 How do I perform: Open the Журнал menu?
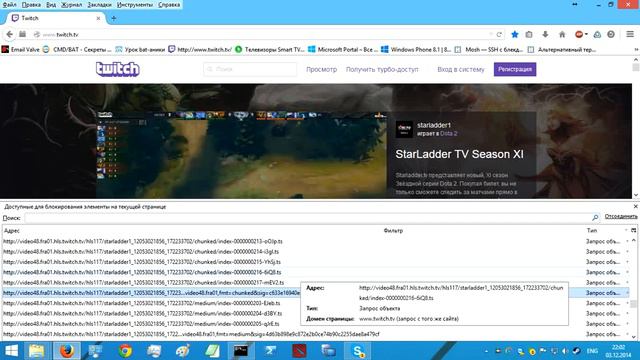(71, 4)
